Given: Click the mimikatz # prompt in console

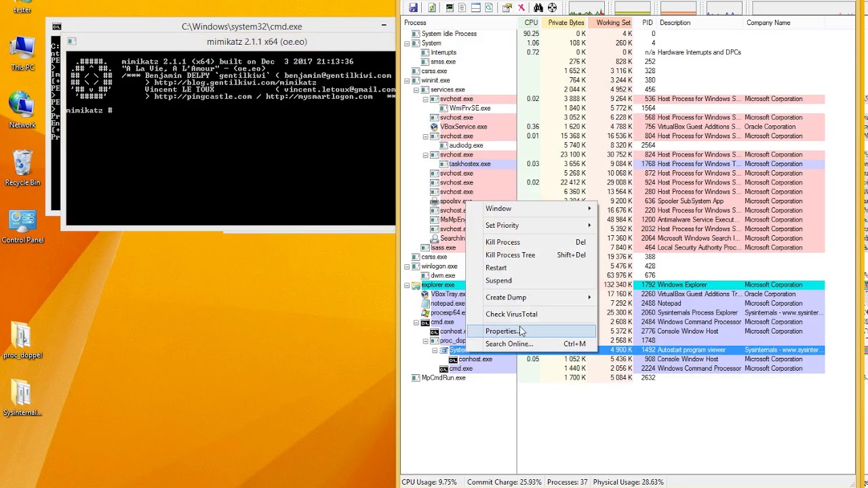Looking at the screenshot, I should (89, 110).
